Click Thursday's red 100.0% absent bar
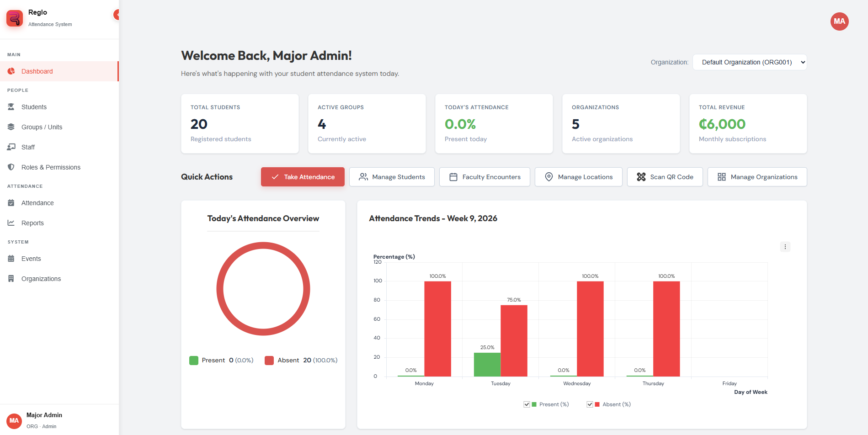Viewport: 868px width, 435px height. [x=666, y=329]
